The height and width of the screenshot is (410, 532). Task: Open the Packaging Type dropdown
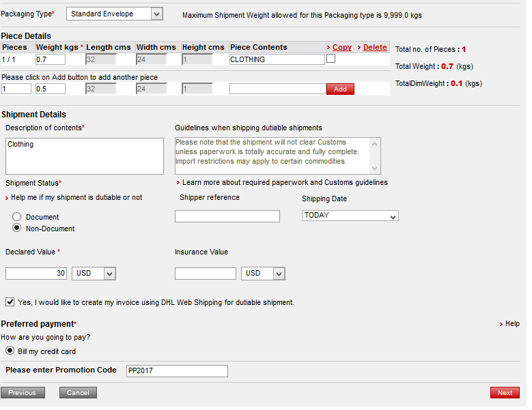pyautogui.click(x=115, y=14)
